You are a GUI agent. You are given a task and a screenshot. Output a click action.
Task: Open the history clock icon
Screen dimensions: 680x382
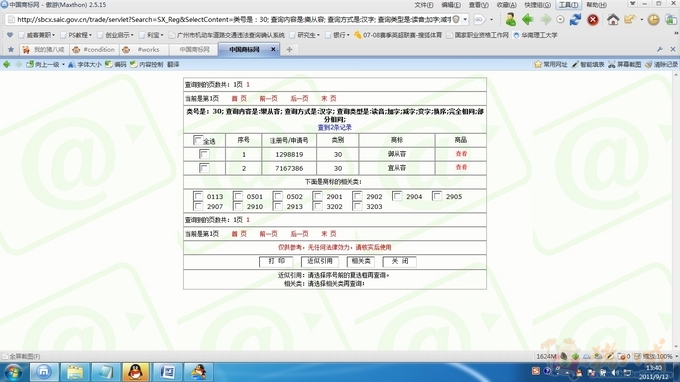(654, 20)
